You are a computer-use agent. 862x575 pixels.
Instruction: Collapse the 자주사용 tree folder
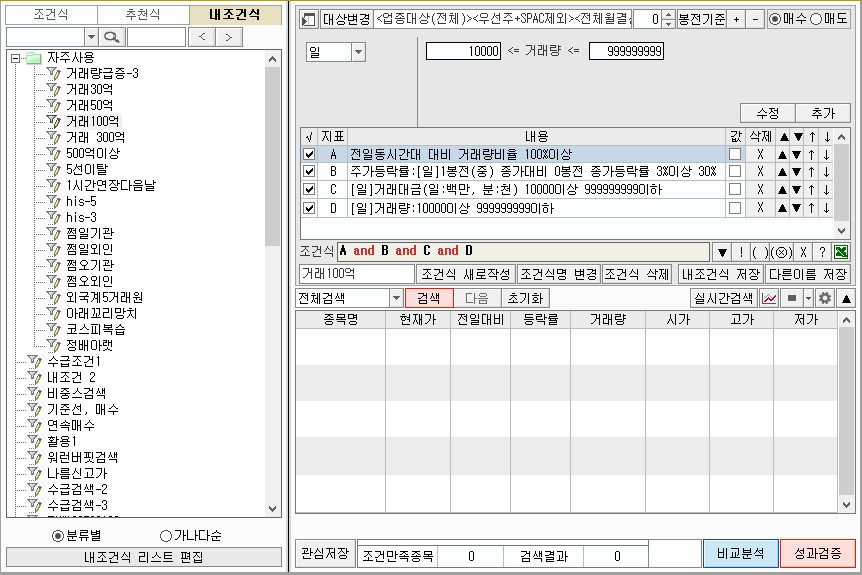(15, 57)
